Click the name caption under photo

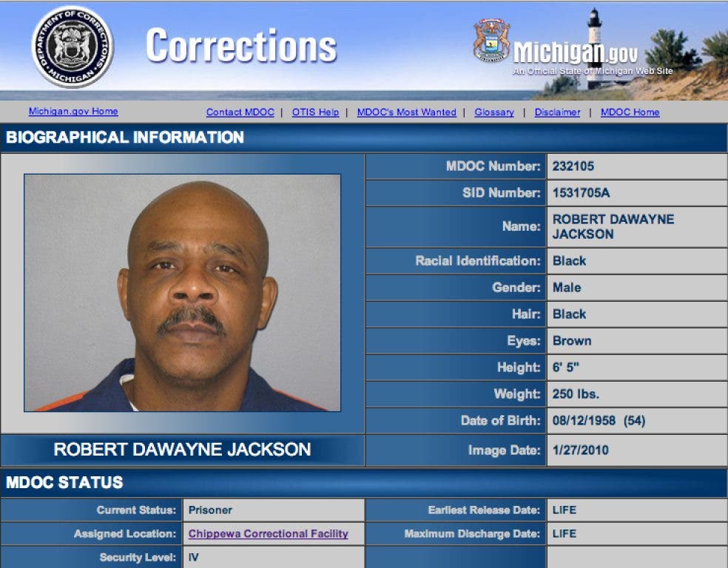tap(183, 449)
